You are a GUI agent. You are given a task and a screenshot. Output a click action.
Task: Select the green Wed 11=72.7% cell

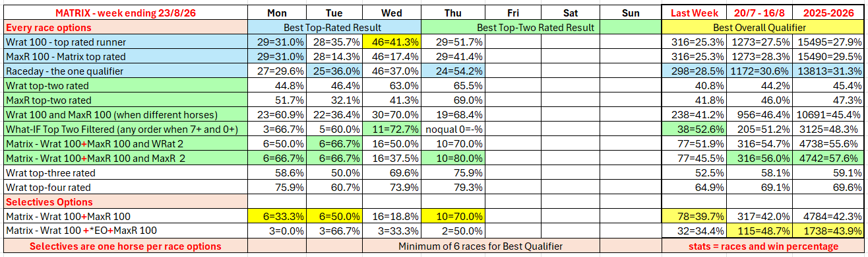tap(392, 129)
